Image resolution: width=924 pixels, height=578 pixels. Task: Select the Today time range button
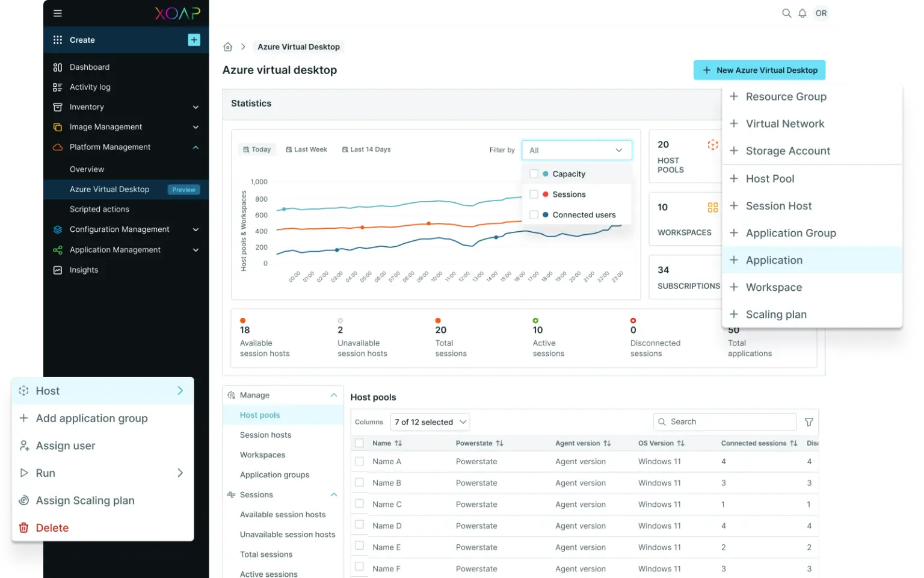pyautogui.click(x=257, y=149)
